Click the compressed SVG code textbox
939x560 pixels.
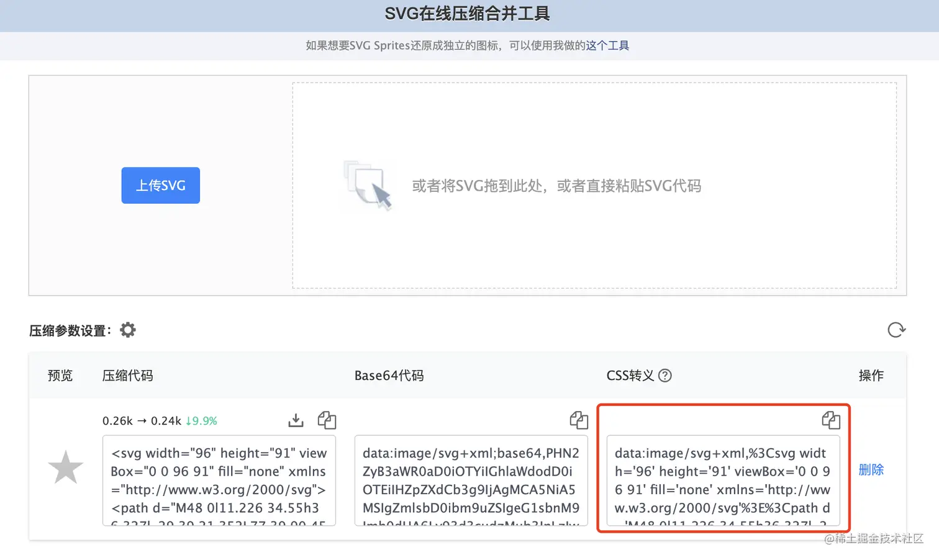point(219,481)
